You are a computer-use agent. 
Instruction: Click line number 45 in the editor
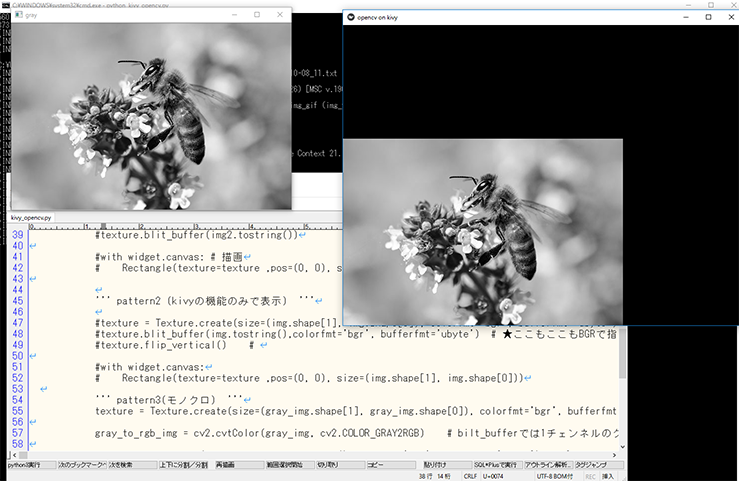(x=17, y=301)
